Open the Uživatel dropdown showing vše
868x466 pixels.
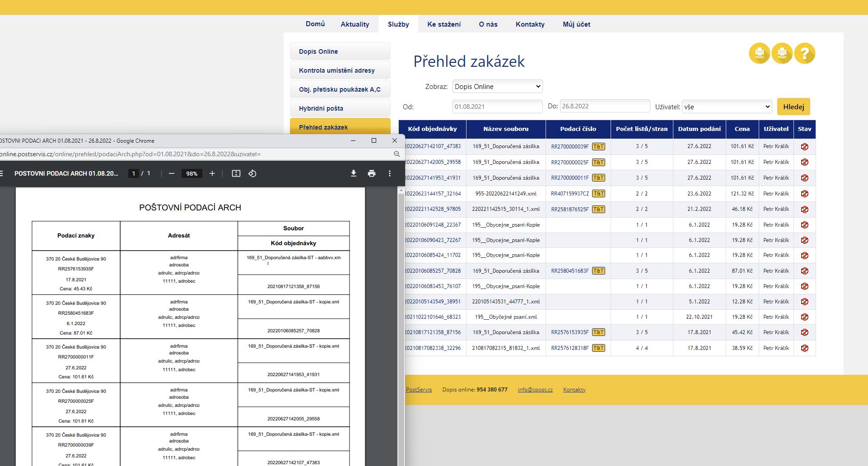coord(727,107)
